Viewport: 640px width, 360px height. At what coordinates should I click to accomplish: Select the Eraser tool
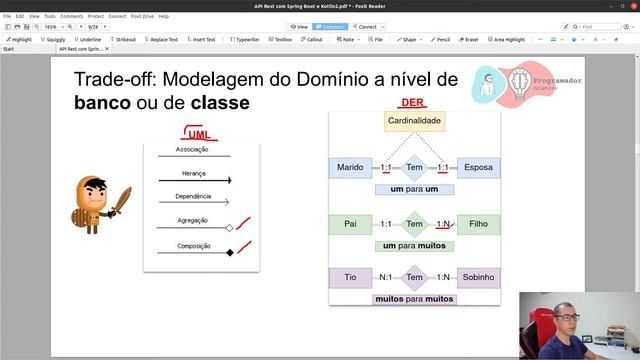468,40
